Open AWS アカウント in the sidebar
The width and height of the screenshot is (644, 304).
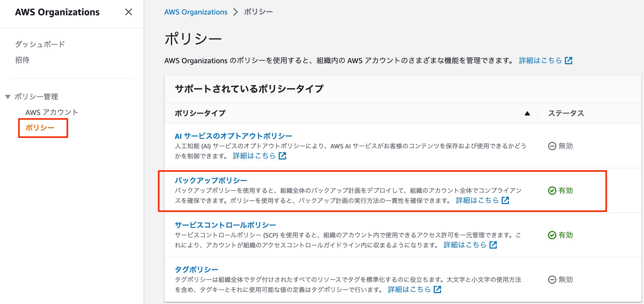(x=52, y=112)
